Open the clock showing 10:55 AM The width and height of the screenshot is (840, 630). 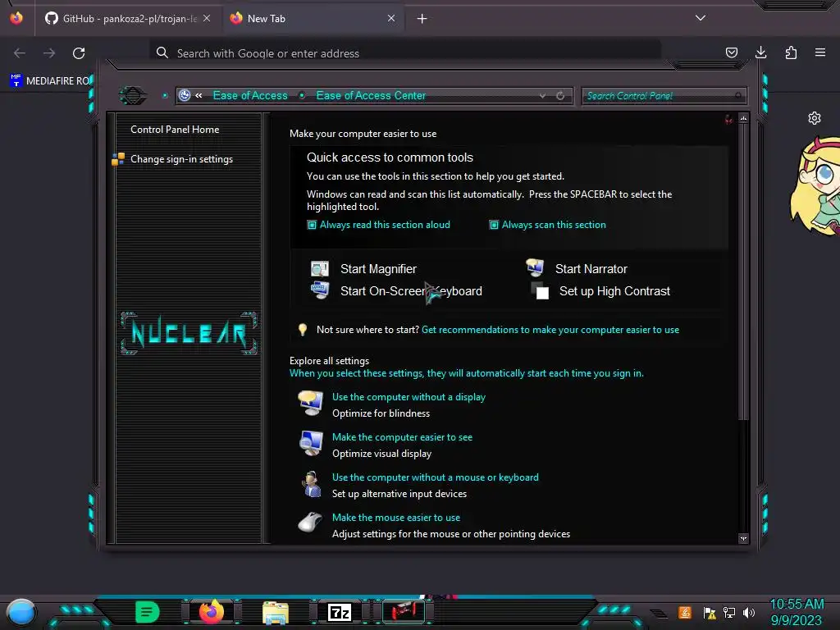click(x=797, y=605)
